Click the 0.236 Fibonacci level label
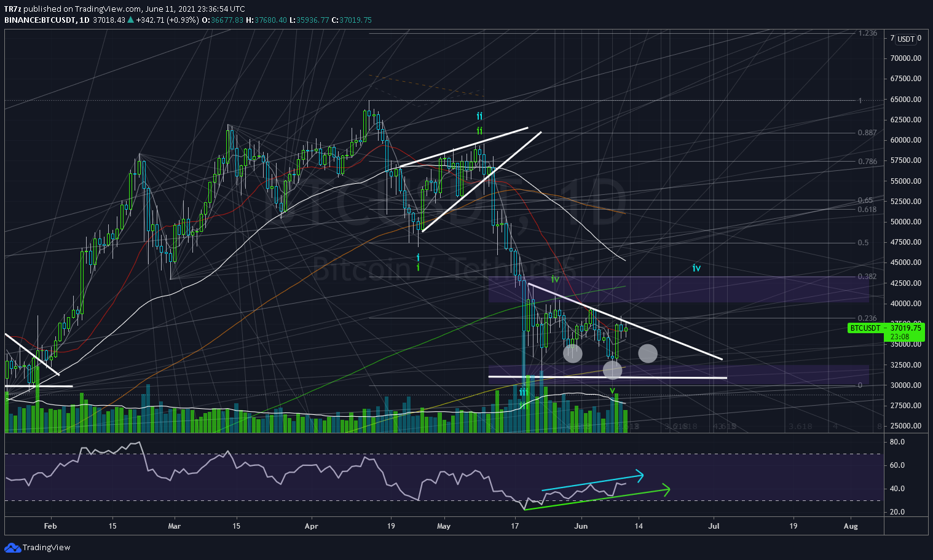This screenshot has height=560, width=933. pyautogui.click(x=868, y=318)
